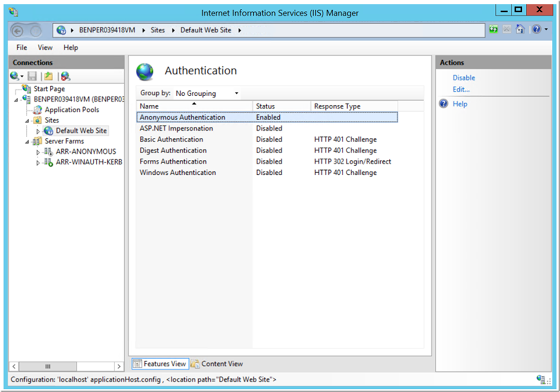Click the Forward navigation arrow button
The image size is (560, 392).
(35, 31)
